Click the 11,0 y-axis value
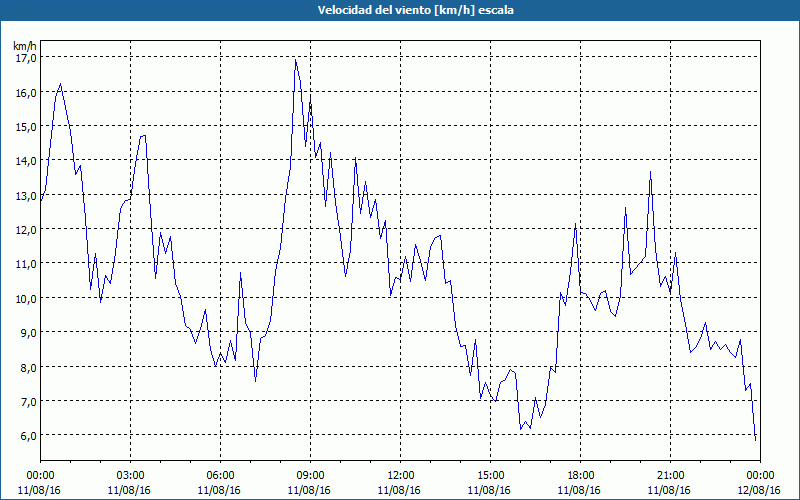The image size is (800, 500). (x=26, y=264)
